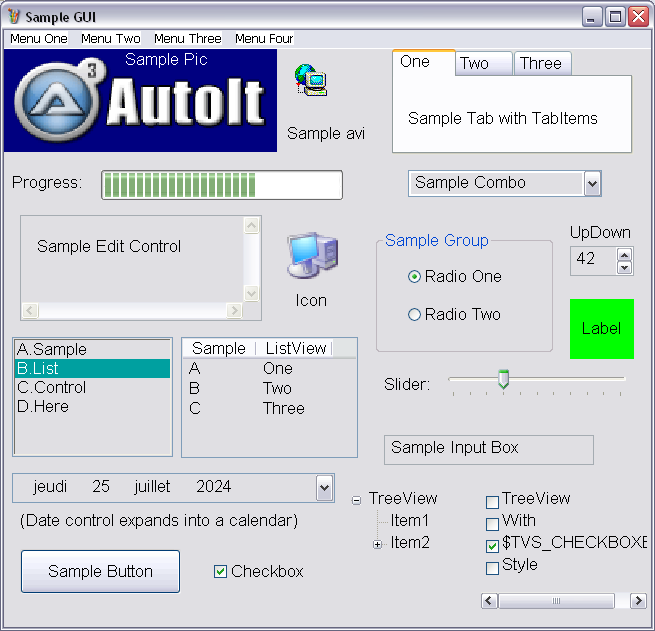The image size is (655, 631).
Task: Check the Style checkbox item
Action: pyautogui.click(x=493, y=568)
